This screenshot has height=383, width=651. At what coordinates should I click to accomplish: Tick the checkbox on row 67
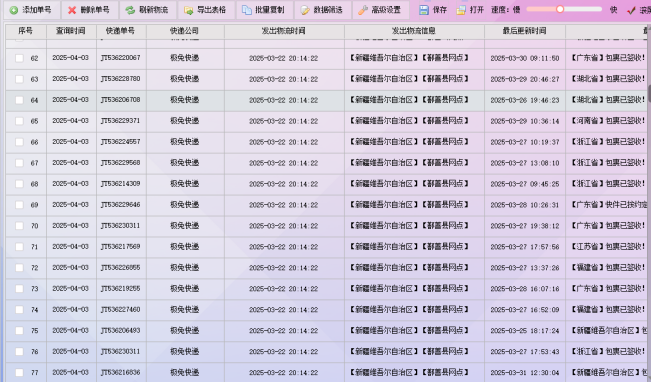click(19, 163)
